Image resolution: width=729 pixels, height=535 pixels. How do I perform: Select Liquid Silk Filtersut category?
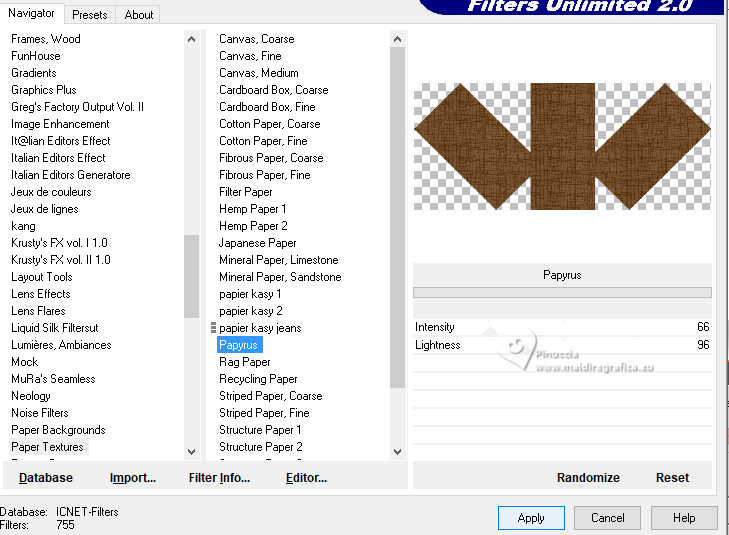55,328
